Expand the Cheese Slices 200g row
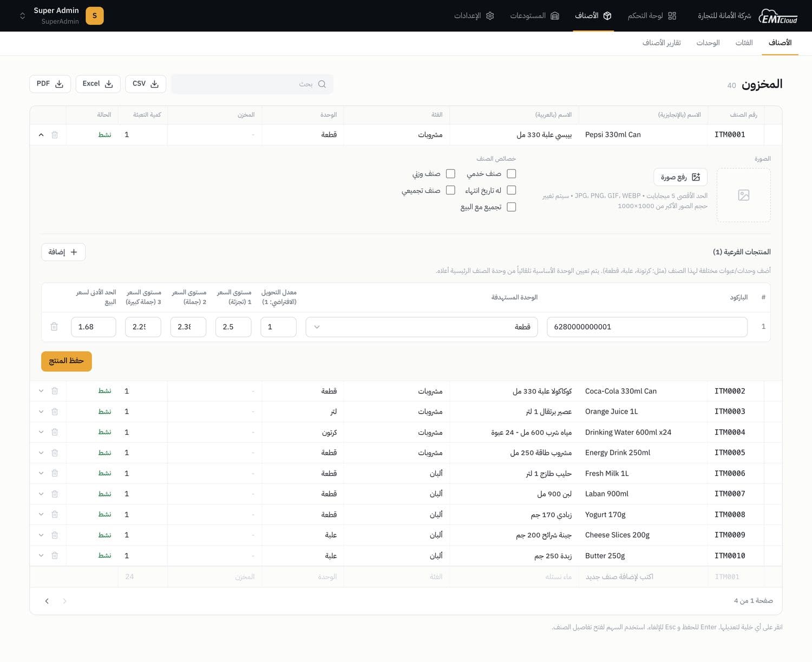Screen dimensions: 812x662 coord(41,535)
